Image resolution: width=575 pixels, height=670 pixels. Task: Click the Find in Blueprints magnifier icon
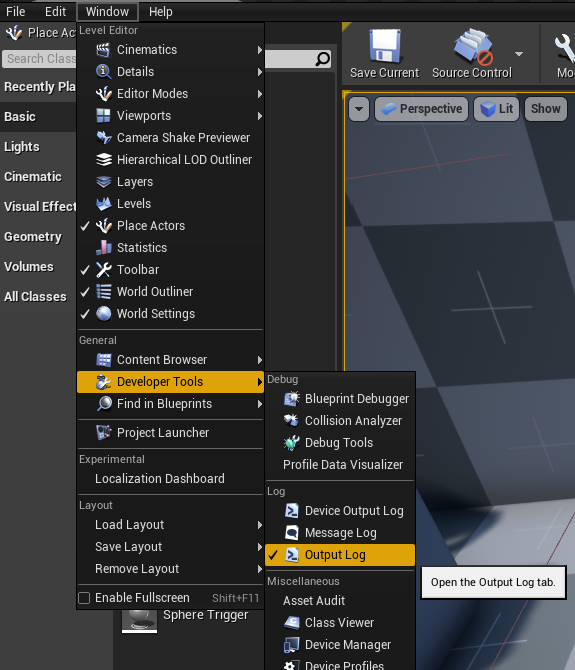click(x=103, y=404)
